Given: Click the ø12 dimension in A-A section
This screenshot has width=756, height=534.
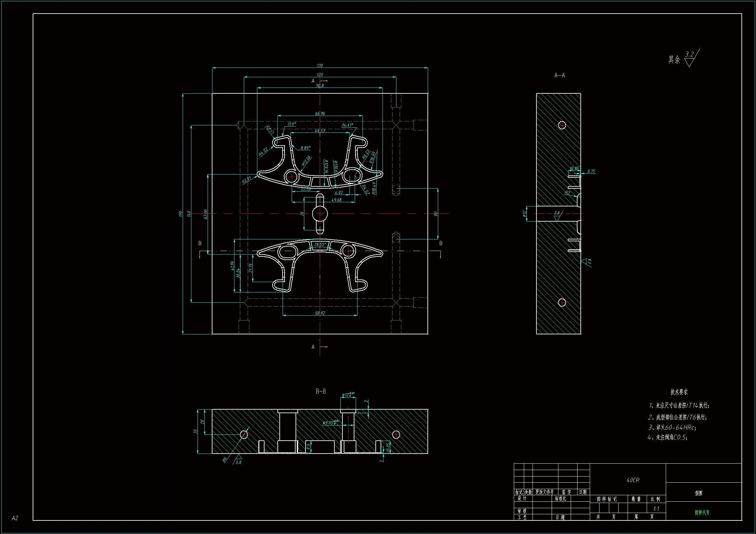Looking at the screenshot, I should tap(524, 214).
